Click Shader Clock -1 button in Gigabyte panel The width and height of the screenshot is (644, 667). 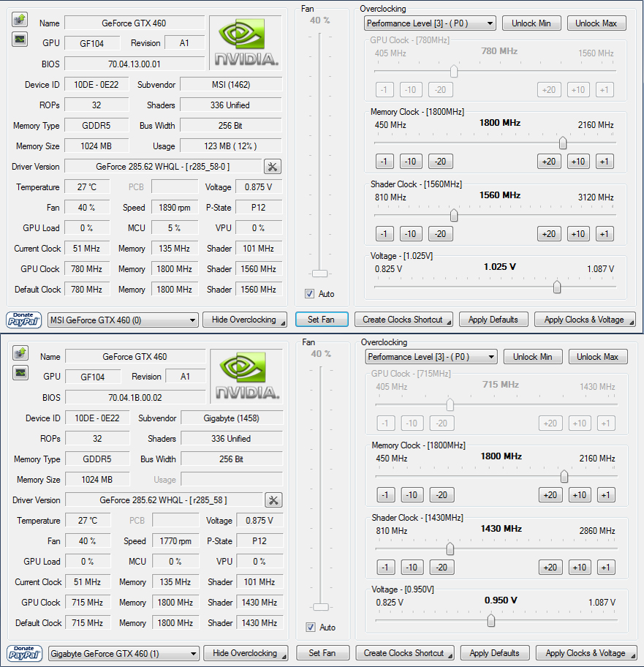click(385, 568)
